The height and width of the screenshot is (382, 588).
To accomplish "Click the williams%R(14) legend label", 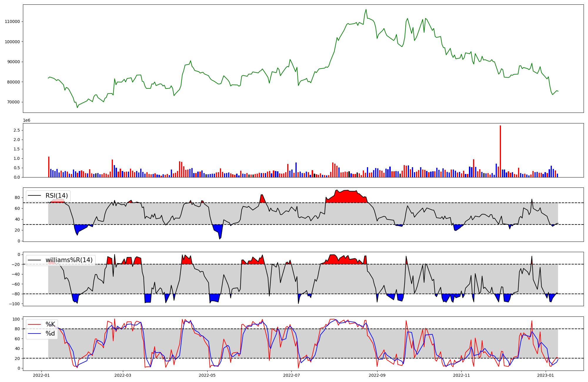I will [69, 260].
